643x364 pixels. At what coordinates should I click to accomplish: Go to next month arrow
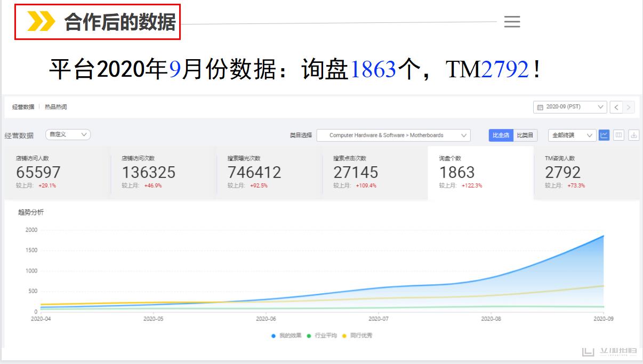click(x=629, y=107)
